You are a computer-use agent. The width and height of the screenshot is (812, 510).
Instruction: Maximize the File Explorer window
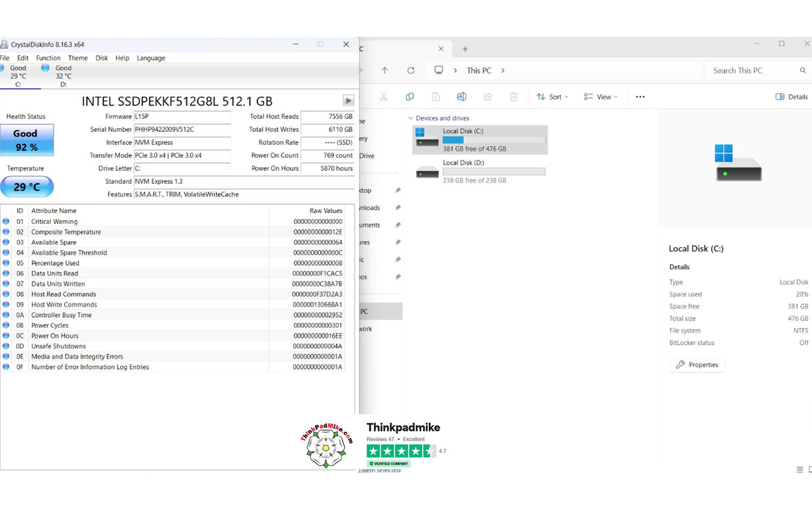point(781,43)
